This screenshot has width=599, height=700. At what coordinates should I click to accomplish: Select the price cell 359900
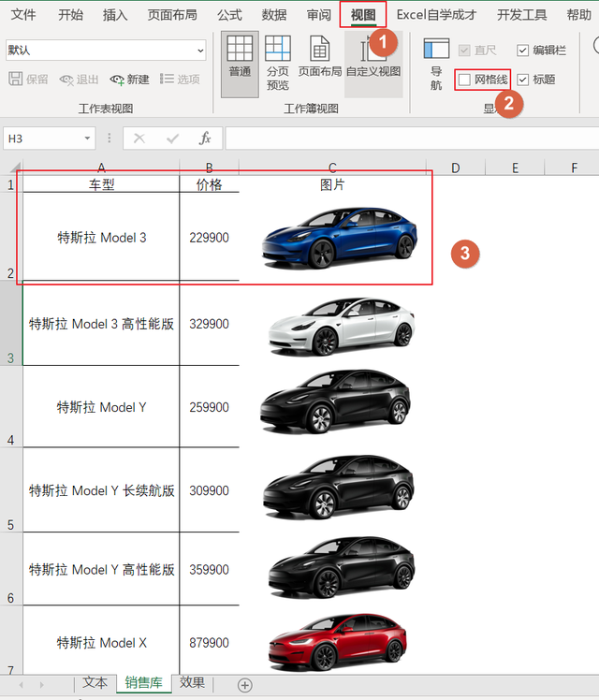click(209, 569)
